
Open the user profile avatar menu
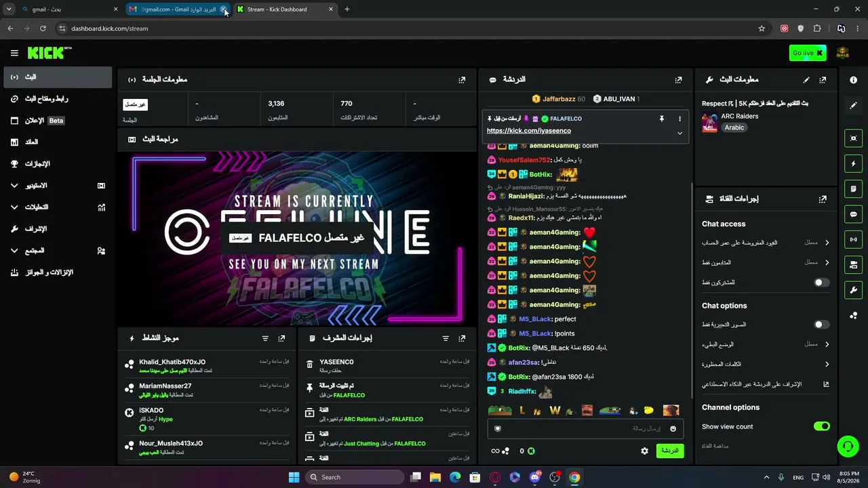click(843, 53)
